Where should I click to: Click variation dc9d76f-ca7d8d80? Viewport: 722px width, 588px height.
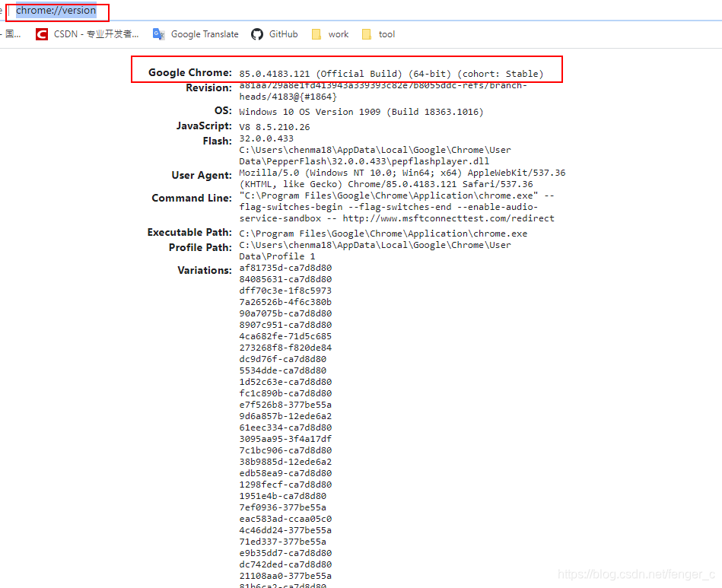pos(283,359)
